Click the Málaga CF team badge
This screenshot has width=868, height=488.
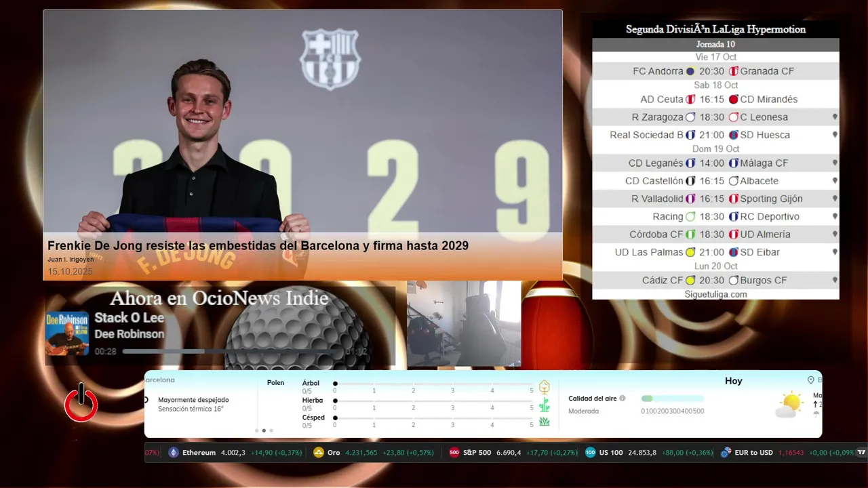tap(733, 163)
